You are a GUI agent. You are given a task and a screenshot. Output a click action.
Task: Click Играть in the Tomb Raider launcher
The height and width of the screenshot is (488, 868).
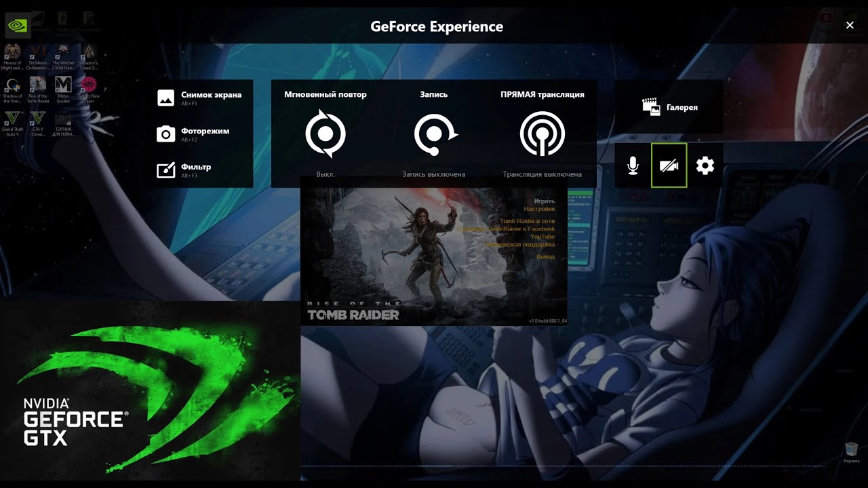pos(544,201)
